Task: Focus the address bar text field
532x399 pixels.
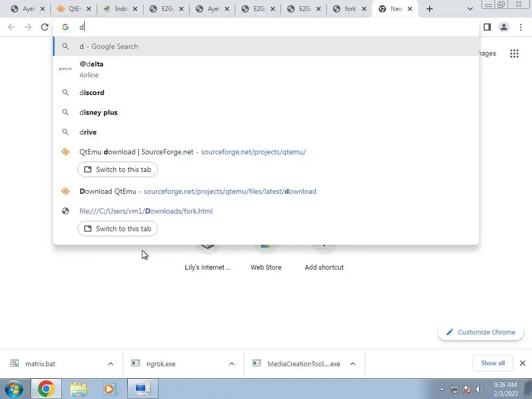Action: pos(266,27)
